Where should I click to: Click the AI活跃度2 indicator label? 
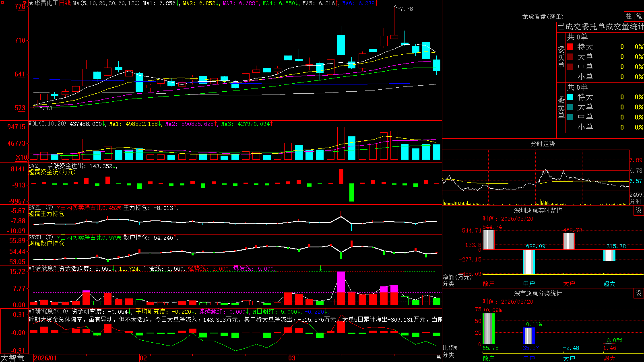(x=43, y=268)
